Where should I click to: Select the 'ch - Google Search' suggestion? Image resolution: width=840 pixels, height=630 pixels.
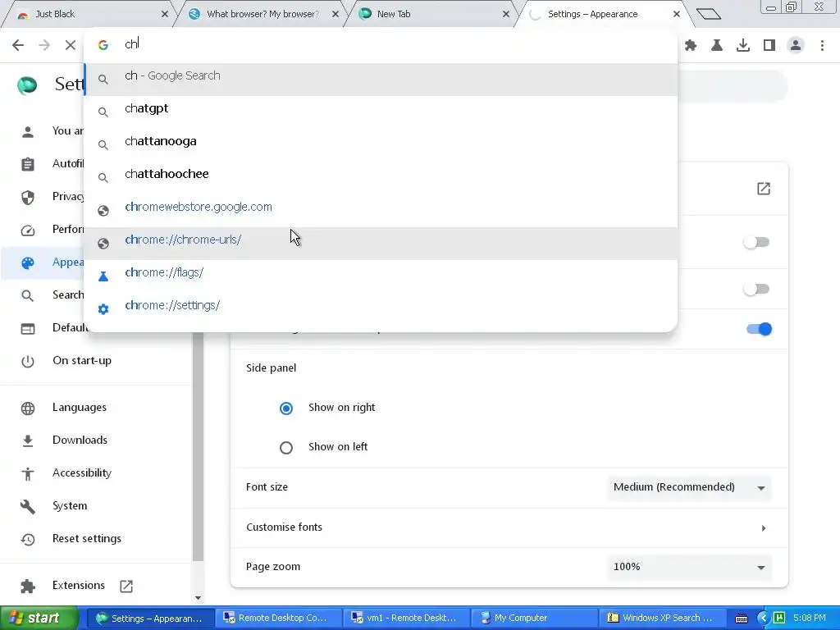(x=381, y=80)
